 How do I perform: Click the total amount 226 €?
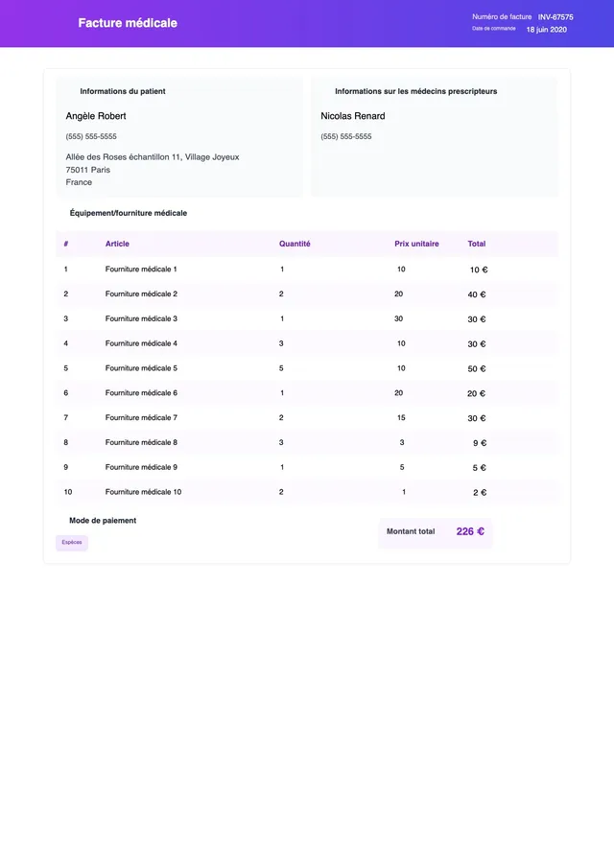coord(470,531)
